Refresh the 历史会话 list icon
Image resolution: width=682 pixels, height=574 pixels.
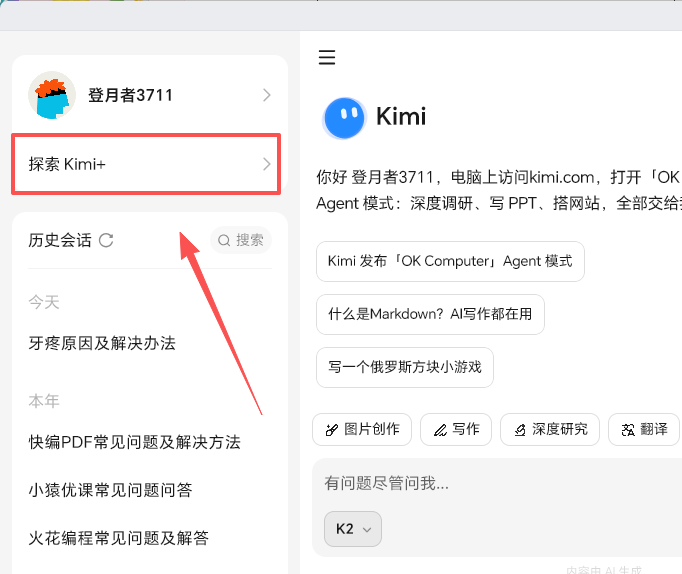pyautogui.click(x=106, y=240)
